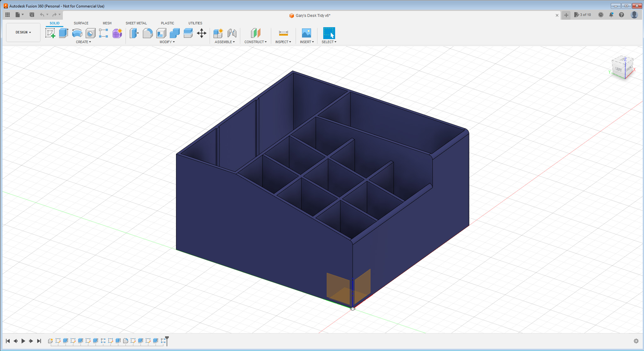Open the CREATE dropdown menu
This screenshot has height=351, width=644.
point(83,42)
